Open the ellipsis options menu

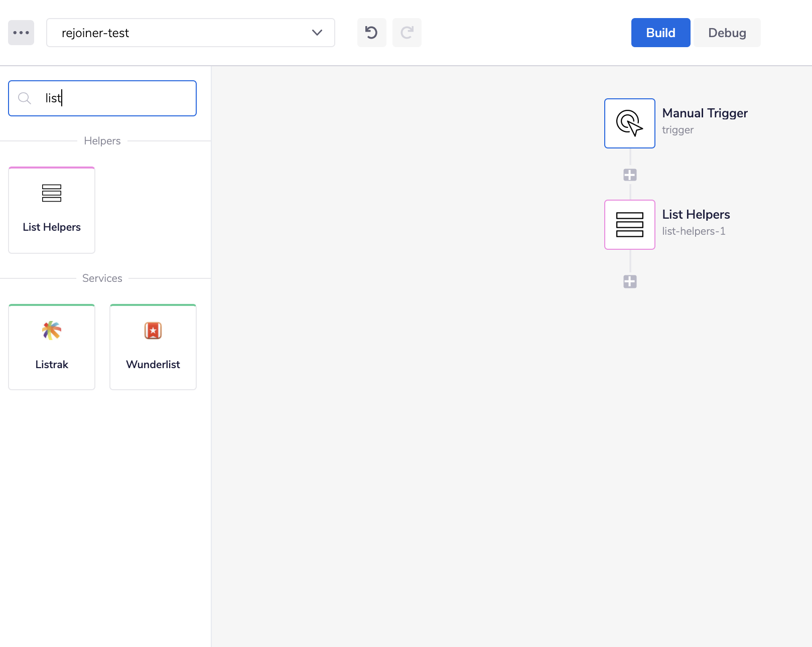click(21, 33)
